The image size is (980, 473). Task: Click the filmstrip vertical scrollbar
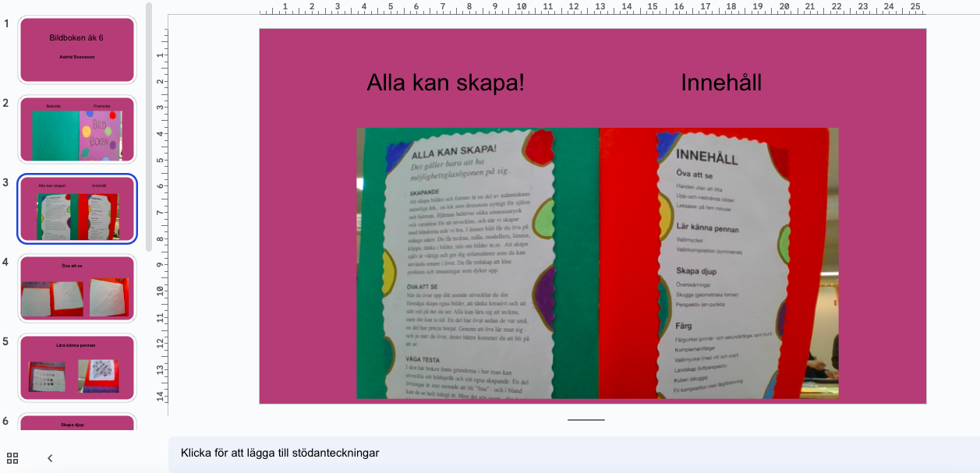click(149, 125)
